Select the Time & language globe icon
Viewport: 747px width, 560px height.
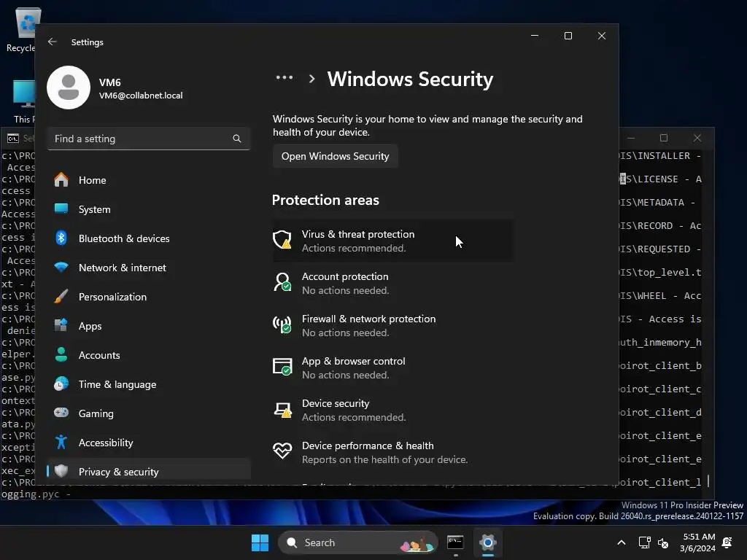[61, 384]
